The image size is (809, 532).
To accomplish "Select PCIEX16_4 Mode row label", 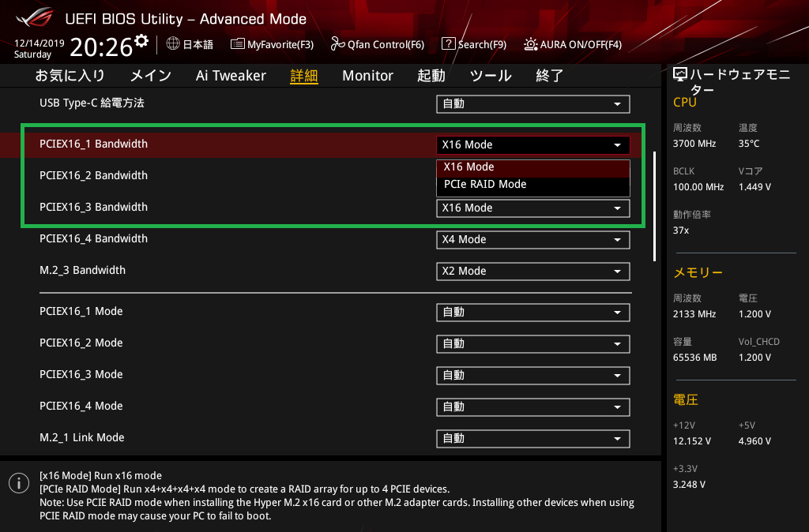I will click(81, 406).
